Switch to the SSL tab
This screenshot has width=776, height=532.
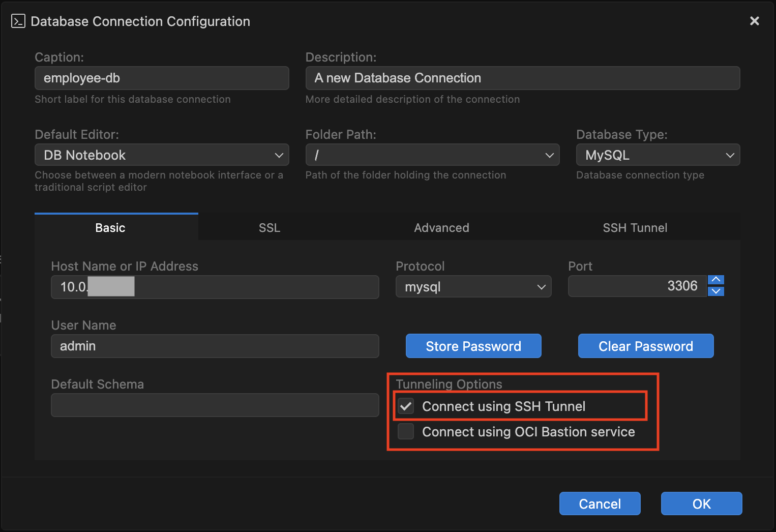tap(269, 227)
